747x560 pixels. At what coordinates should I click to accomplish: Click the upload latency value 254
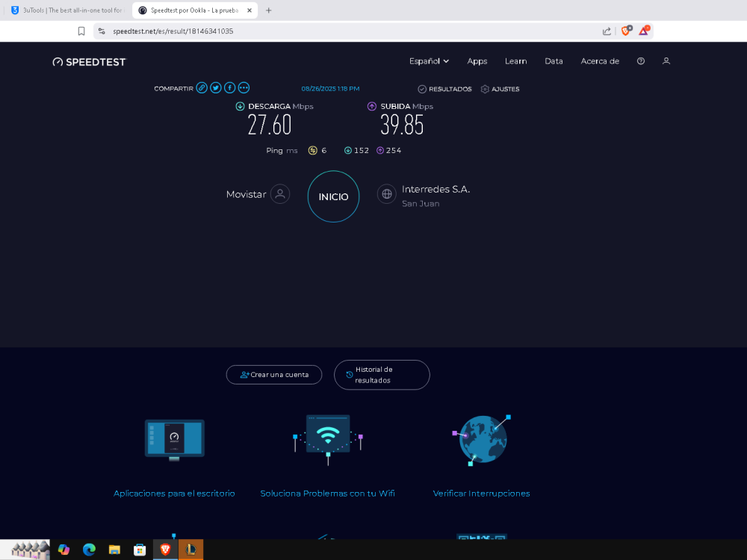pos(394,151)
